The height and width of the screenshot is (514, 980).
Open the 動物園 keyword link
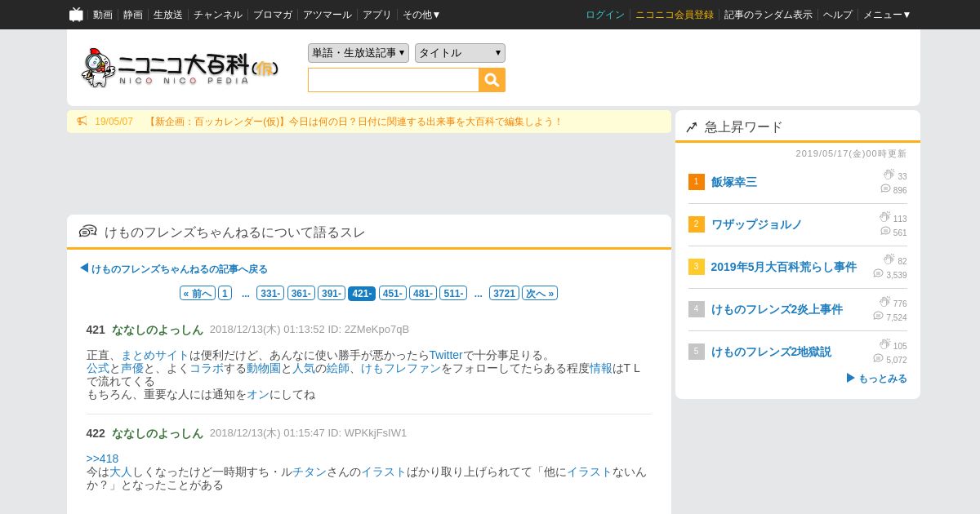point(264,368)
